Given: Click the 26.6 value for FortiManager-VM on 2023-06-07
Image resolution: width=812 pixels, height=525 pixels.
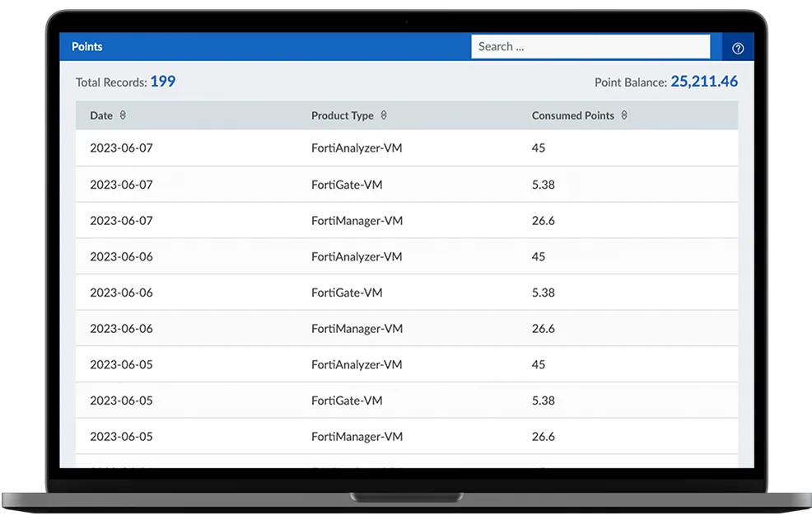Looking at the screenshot, I should pyautogui.click(x=544, y=221).
